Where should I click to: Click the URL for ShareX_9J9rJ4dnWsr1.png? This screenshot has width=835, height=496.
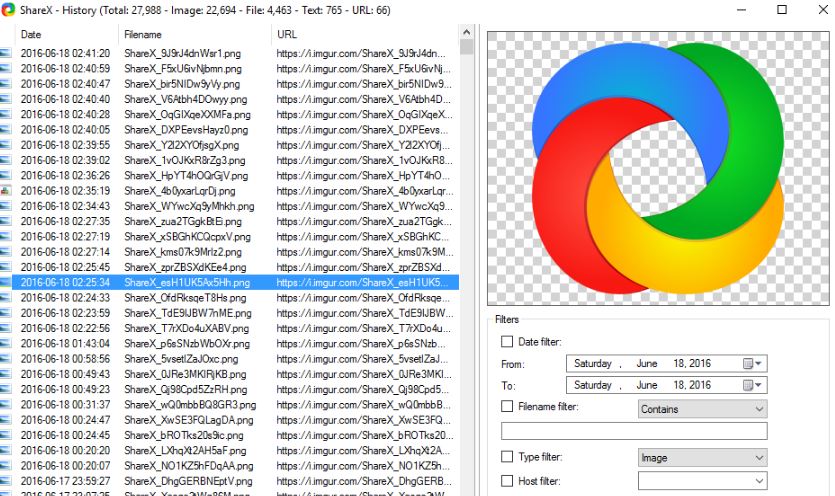(x=361, y=53)
